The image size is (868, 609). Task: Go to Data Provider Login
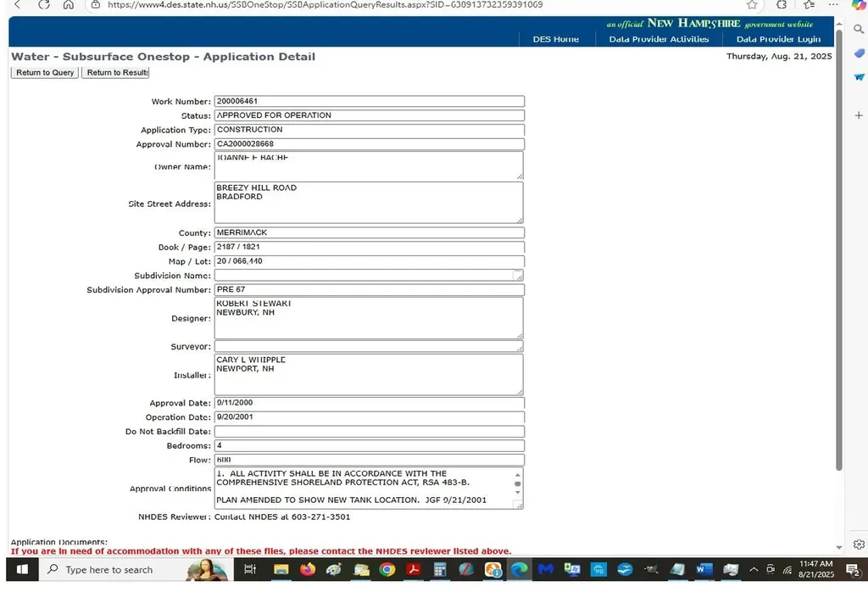click(x=778, y=39)
